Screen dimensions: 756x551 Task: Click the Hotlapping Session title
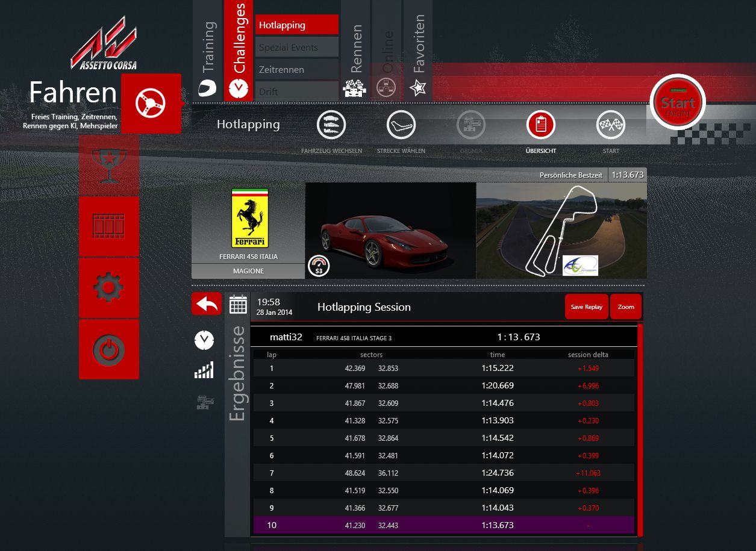pyautogui.click(x=364, y=307)
